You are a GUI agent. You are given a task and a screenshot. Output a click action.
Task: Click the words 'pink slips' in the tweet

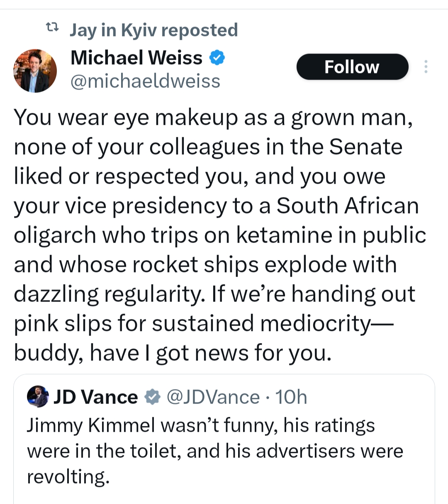[x=63, y=323]
